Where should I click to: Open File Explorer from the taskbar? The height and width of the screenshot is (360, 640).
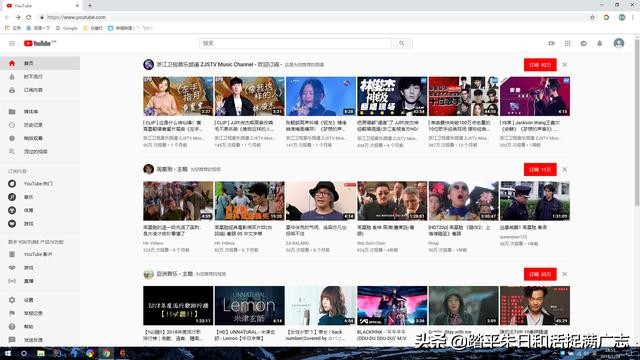coord(41,353)
